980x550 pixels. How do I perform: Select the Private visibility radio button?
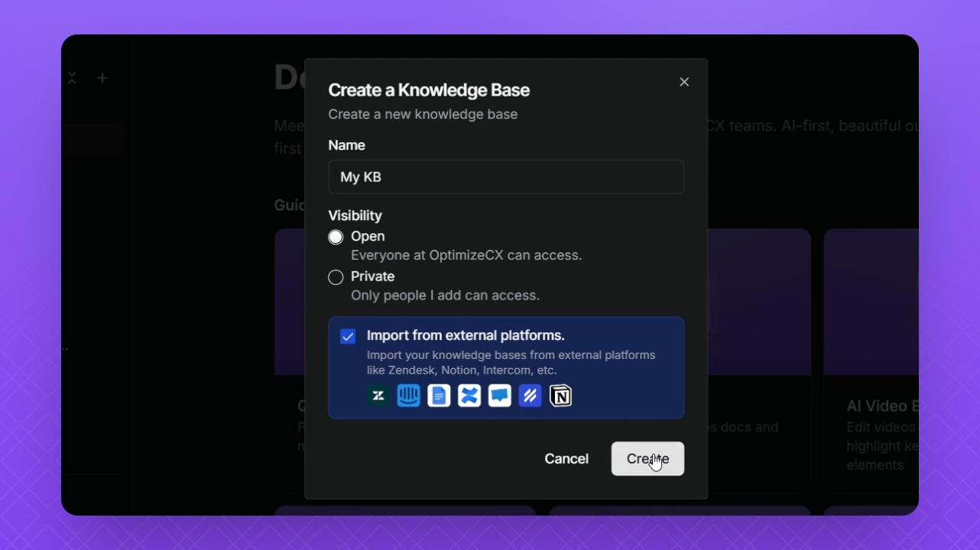click(336, 277)
